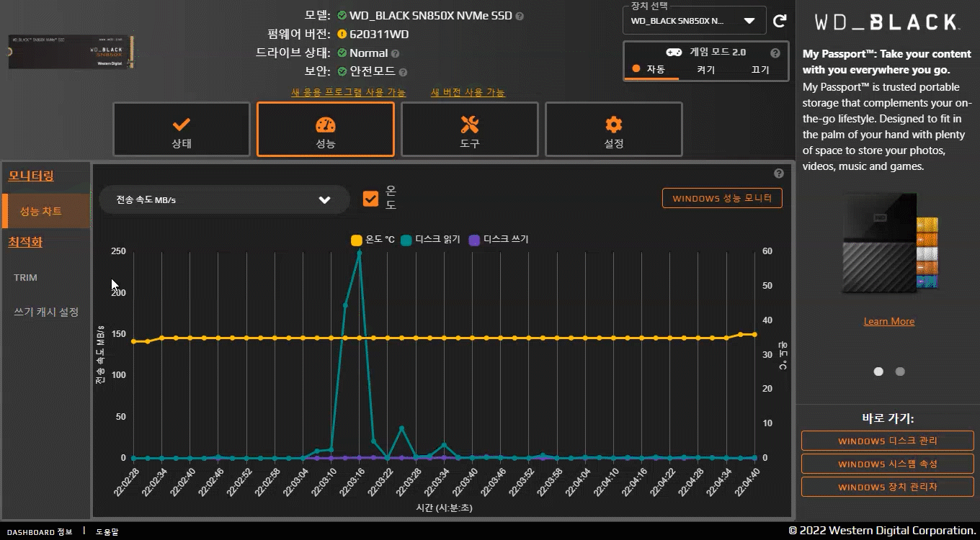This screenshot has width=980, height=540.
Task: Click DASHBOARD 정보 in footer
Action: tap(40, 532)
